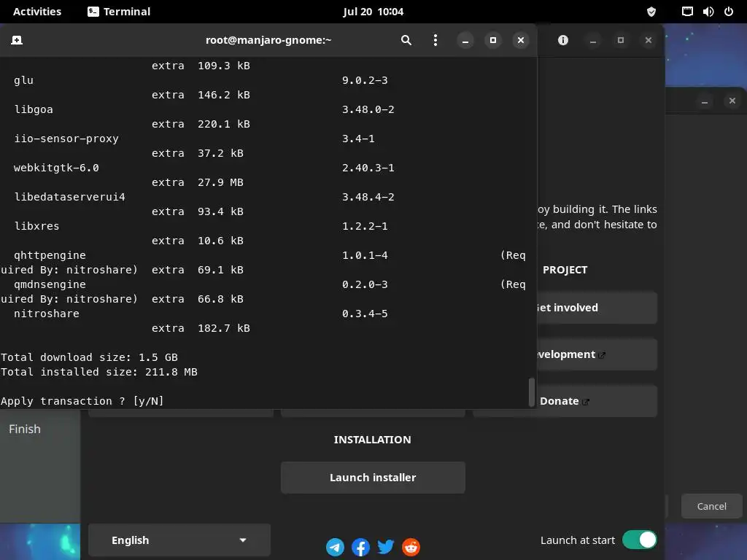The height and width of the screenshot is (560, 747).
Task: Open the network status tray icon
Action: pyautogui.click(x=687, y=12)
